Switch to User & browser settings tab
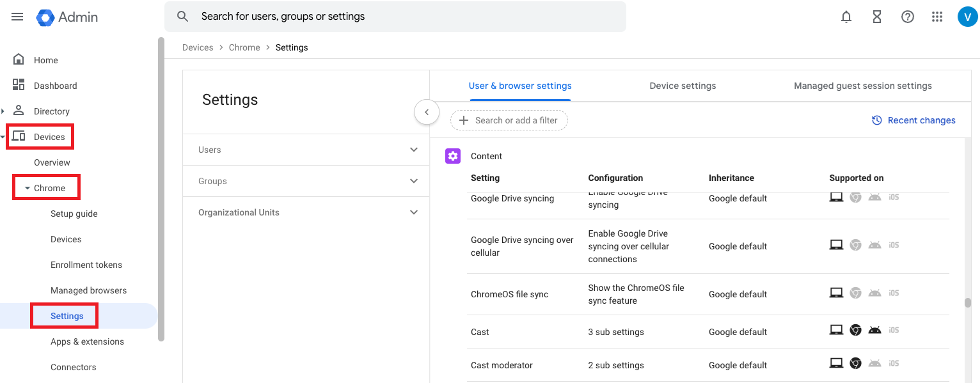Viewport: 980px width, 383px height. coord(520,86)
